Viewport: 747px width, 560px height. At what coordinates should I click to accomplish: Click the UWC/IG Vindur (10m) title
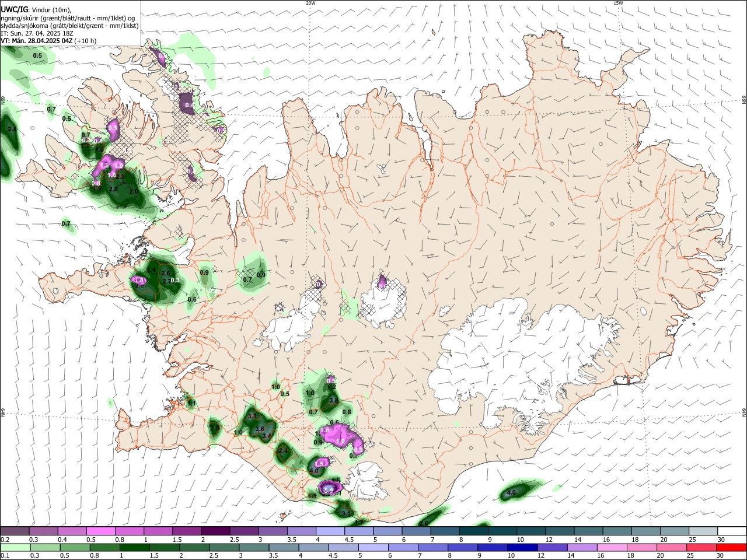pyautogui.click(x=36, y=10)
